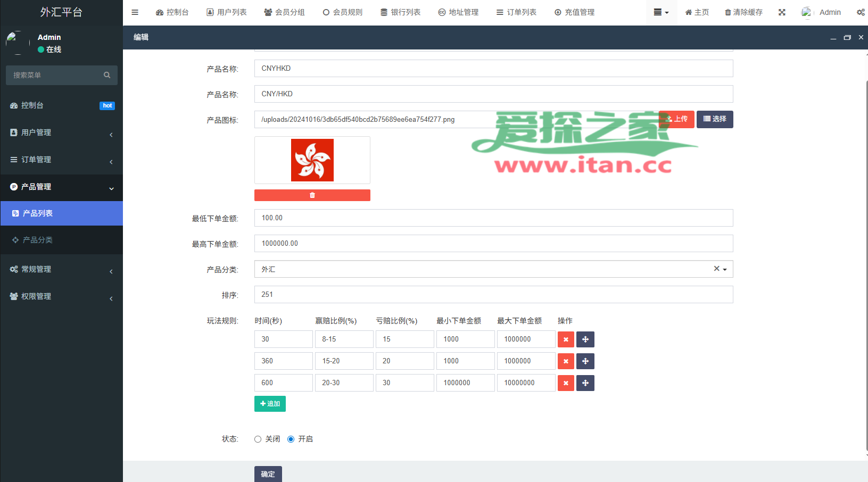
Task: Open the 产品分类 dropdown showing 外汇
Action: click(493, 269)
